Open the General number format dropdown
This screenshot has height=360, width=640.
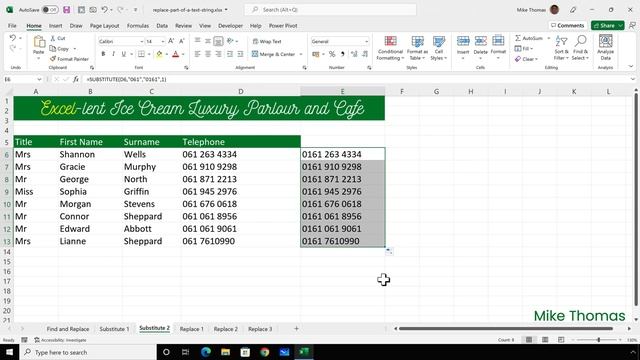click(366, 42)
